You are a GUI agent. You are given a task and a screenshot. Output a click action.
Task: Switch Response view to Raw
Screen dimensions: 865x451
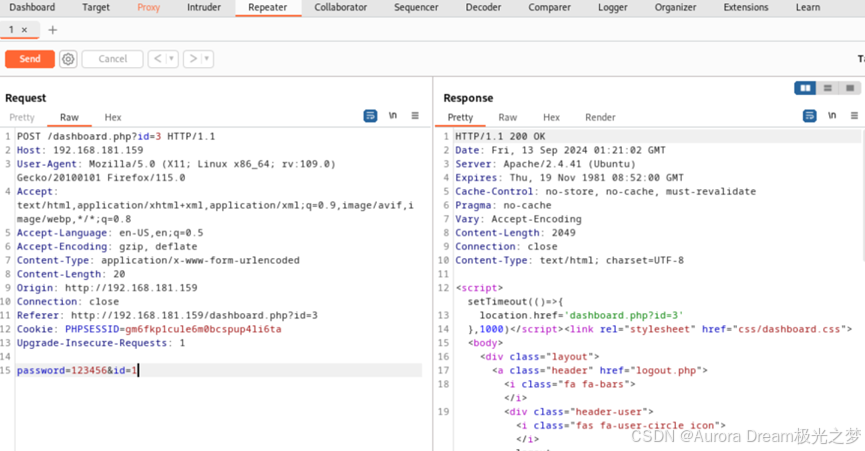(508, 117)
